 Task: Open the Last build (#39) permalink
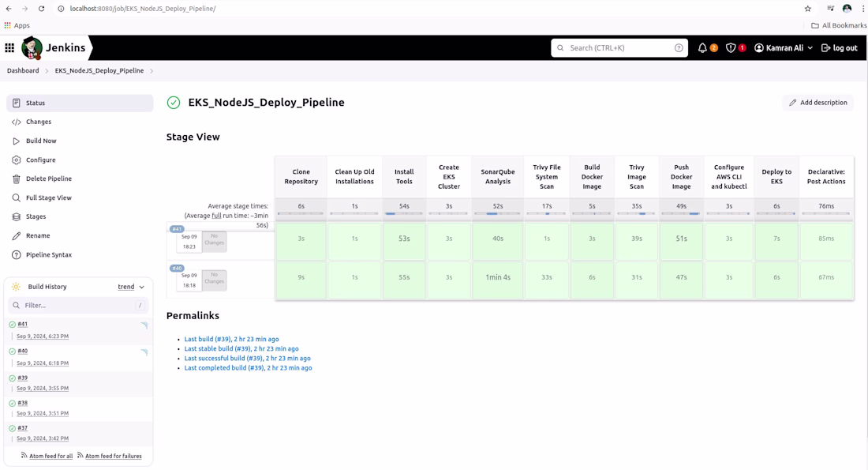click(x=231, y=339)
